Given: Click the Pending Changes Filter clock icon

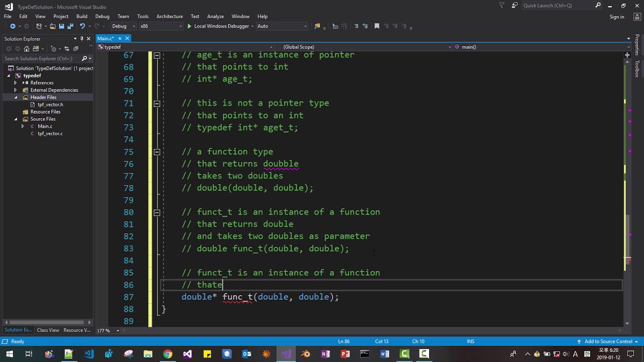Looking at the screenshot, I should [54, 49].
